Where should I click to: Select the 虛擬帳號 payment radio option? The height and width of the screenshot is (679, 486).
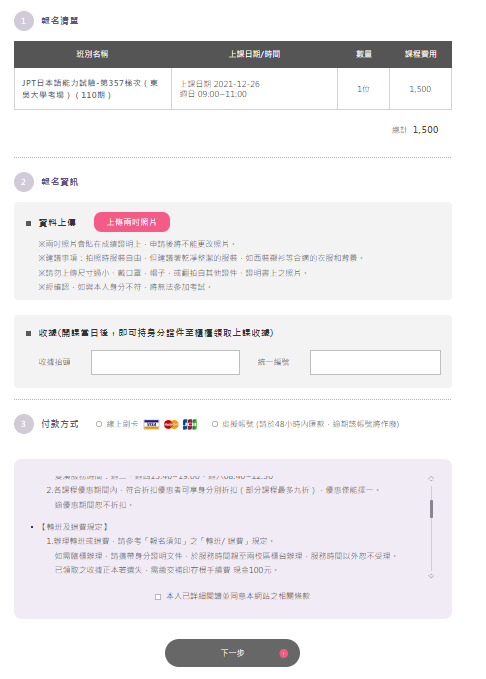[214, 424]
